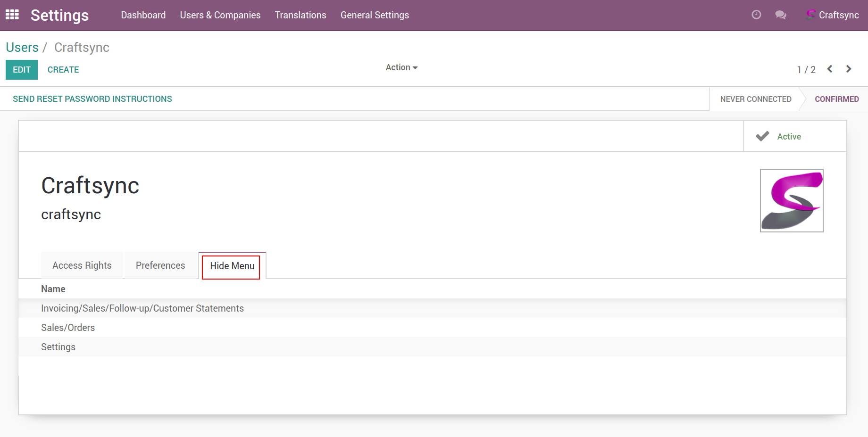Click the CREATE button

[63, 70]
